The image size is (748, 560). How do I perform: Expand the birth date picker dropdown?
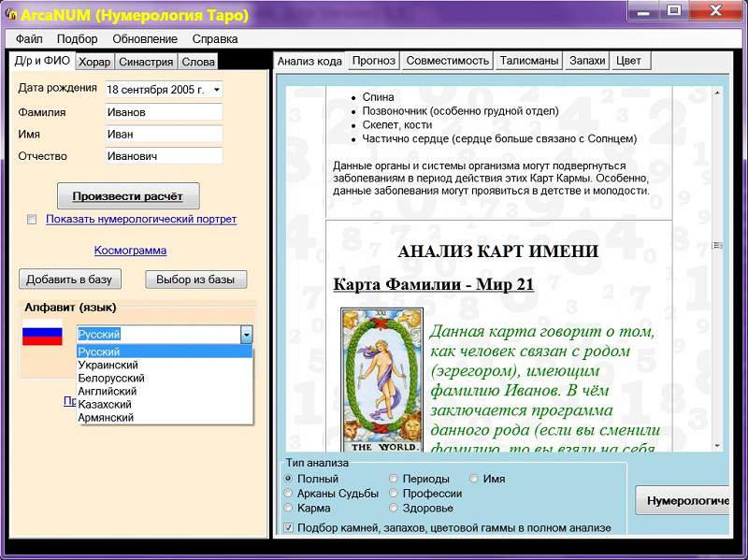pyautogui.click(x=217, y=90)
